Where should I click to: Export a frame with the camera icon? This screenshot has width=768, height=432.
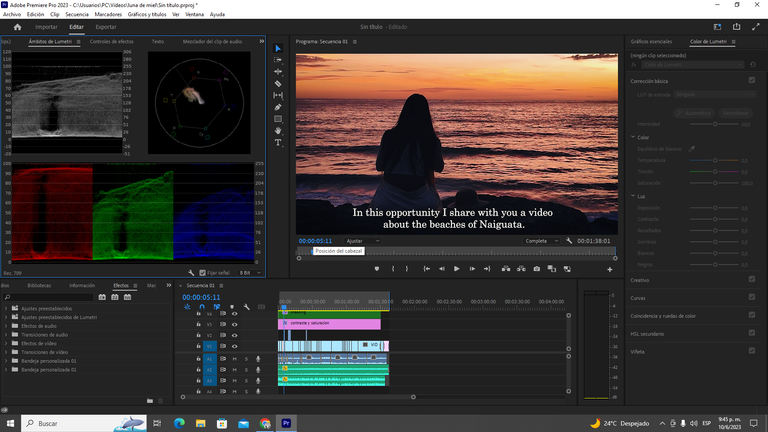pyautogui.click(x=537, y=269)
